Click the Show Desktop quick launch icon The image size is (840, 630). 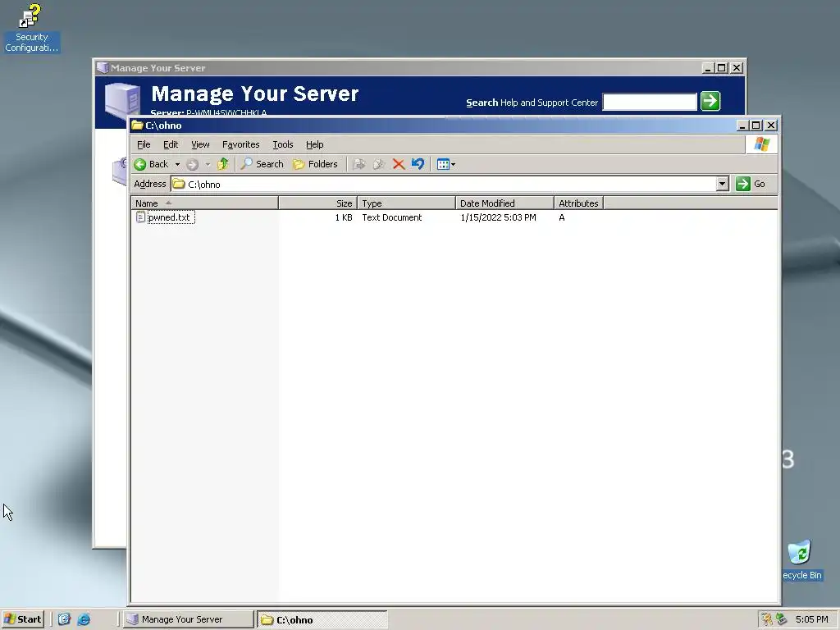[64, 619]
